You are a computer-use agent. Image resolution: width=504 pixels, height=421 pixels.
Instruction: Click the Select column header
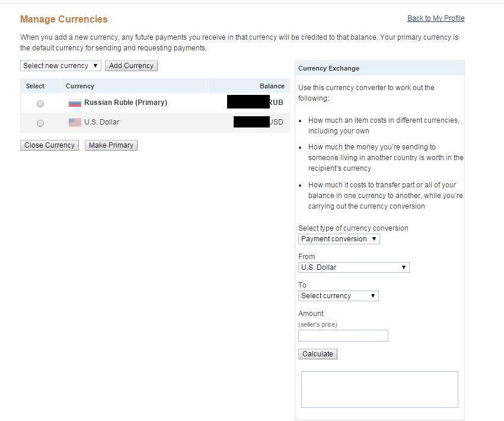(35, 86)
